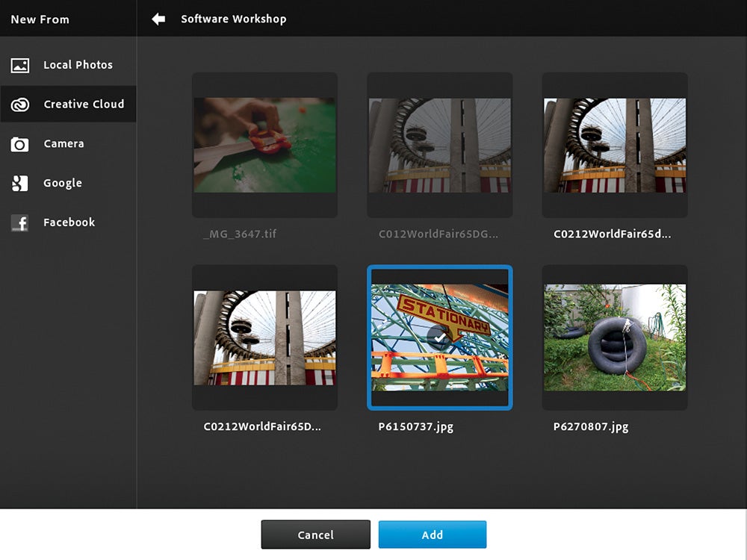Select the dimmed C012WorldFair65DG thumbnail

click(x=439, y=145)
